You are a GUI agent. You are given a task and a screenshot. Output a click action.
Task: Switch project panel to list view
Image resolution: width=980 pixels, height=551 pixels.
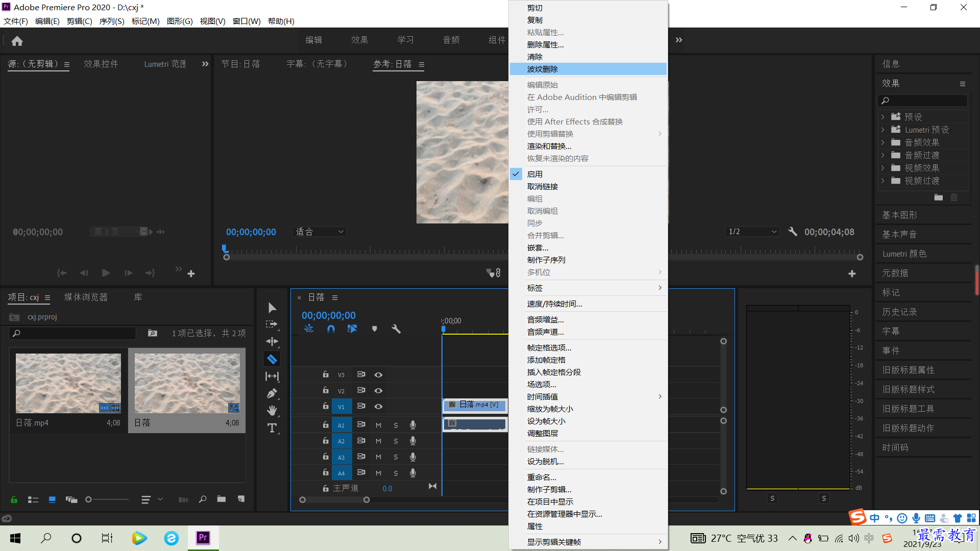pos(33,499)
